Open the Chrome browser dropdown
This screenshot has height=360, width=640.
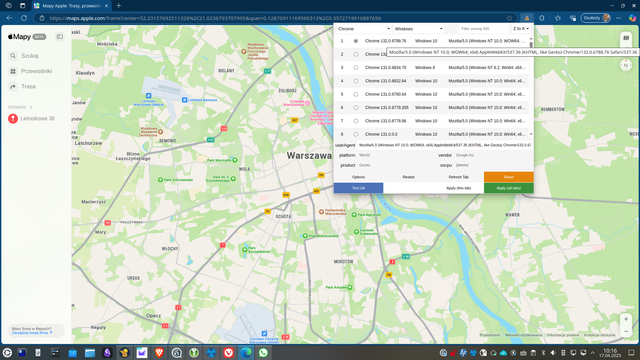(x=364, y=29)
